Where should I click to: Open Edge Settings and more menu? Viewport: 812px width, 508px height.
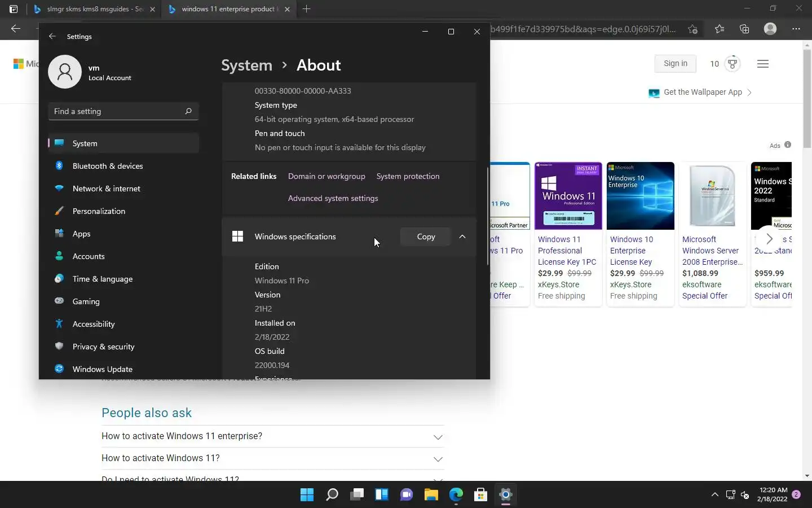[x=796, y=29]
